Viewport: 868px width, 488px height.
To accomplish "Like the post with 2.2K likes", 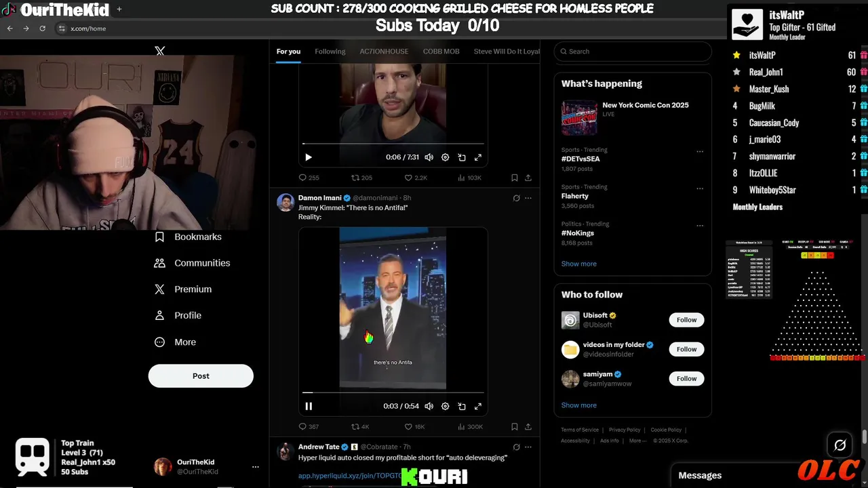I will coord(416,178).
